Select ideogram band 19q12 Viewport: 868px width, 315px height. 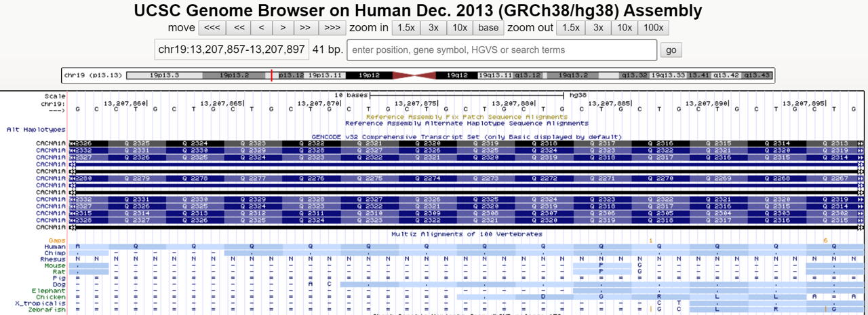457,75
